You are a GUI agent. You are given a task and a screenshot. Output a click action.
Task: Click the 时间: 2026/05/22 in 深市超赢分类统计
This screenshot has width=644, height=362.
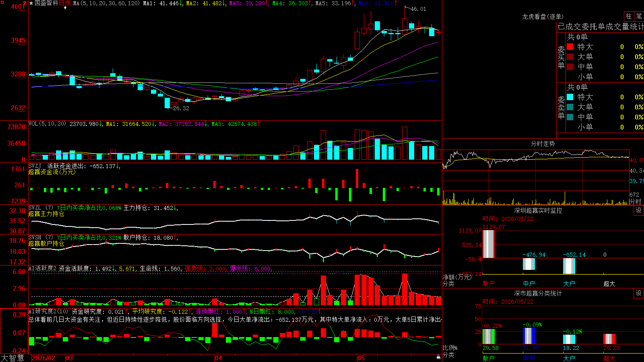[x=508, y=302]
